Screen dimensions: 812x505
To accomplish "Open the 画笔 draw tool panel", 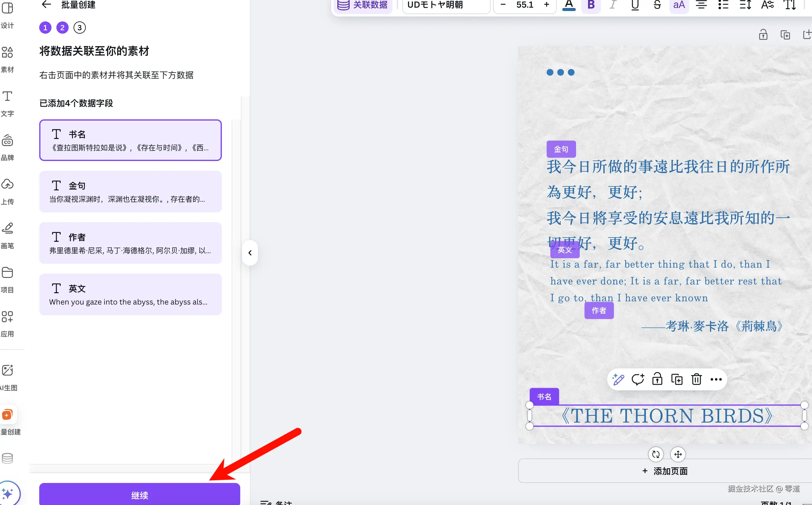I will pos(7,235).
